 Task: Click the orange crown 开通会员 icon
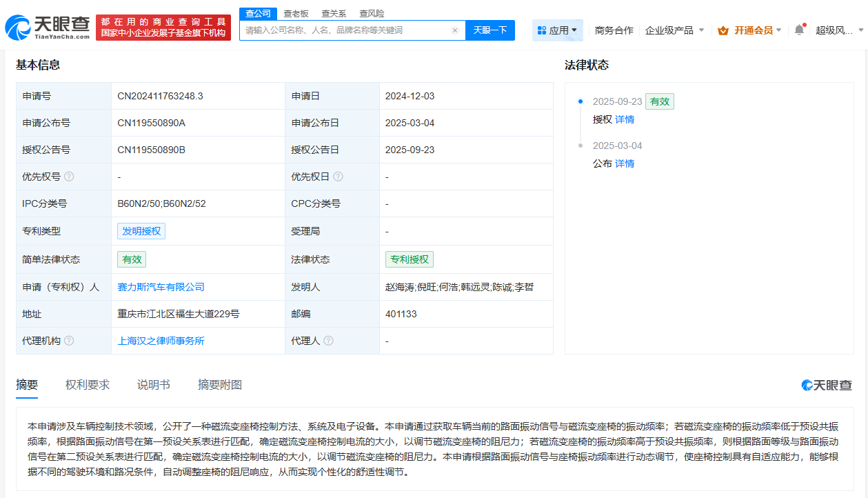click(723, 30)
